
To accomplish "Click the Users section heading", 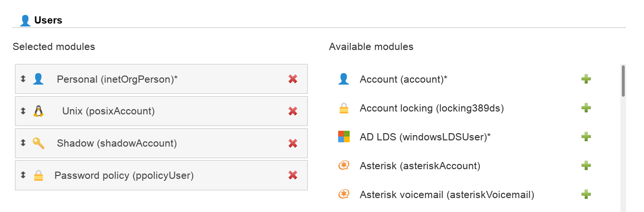I will click(x=48, y=20).
